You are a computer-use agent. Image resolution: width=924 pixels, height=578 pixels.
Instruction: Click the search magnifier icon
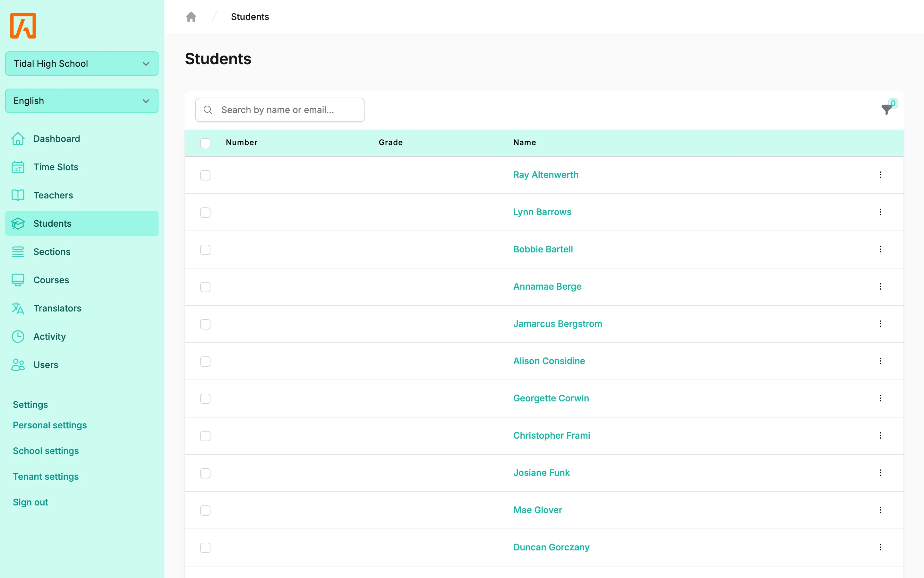(x=208, y=110)
